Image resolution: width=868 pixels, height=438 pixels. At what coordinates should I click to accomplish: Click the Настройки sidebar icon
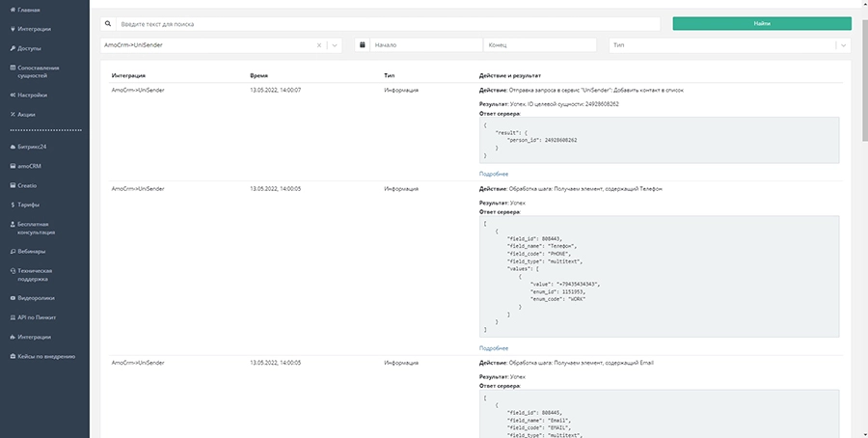(12, 96)
